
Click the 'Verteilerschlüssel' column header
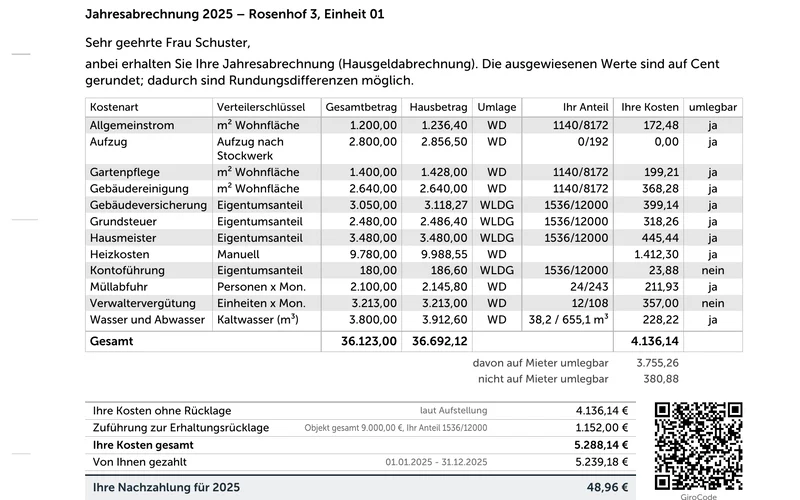(x=261, y=107)
